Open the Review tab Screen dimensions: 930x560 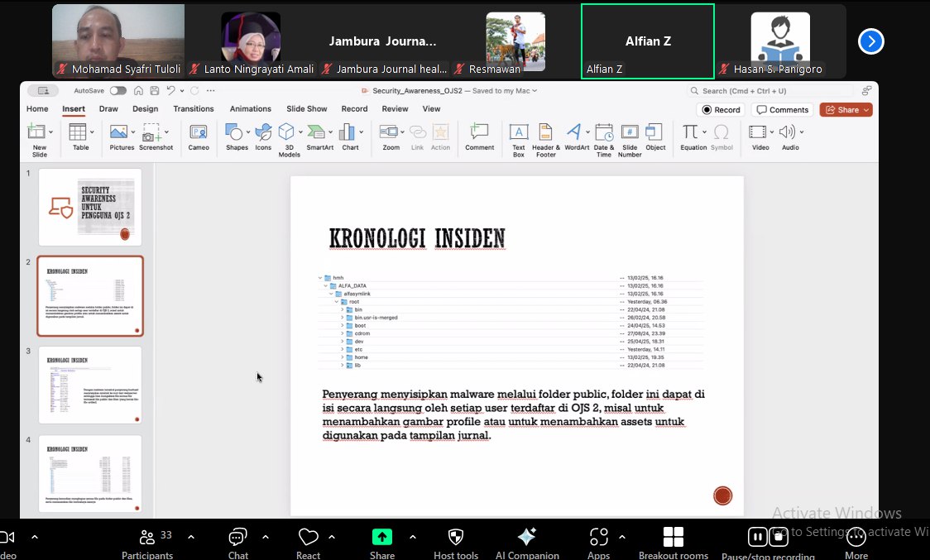(x=395, y=108)
